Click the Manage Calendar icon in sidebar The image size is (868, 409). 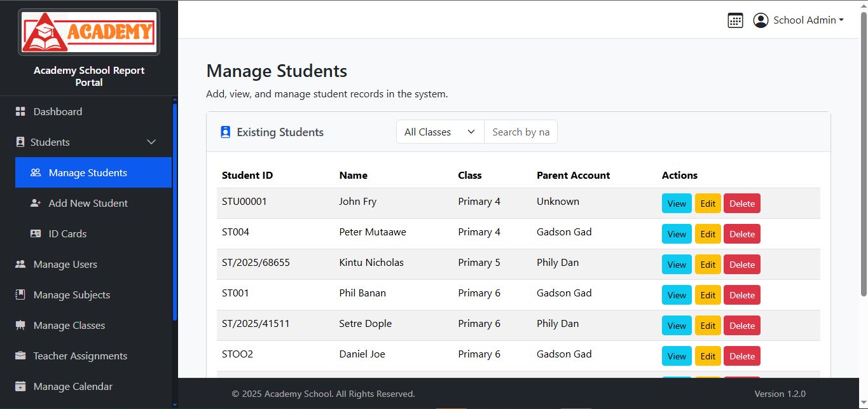[20, 387]
